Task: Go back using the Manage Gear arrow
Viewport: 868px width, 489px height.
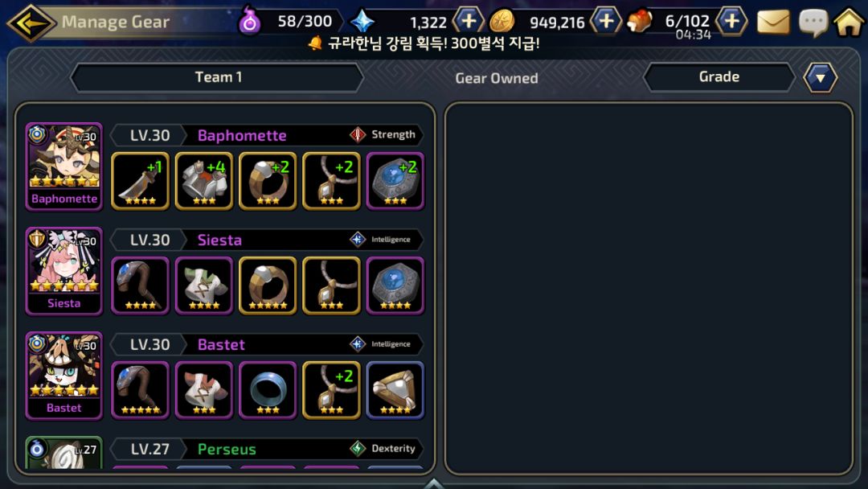Action: (31, 23)
